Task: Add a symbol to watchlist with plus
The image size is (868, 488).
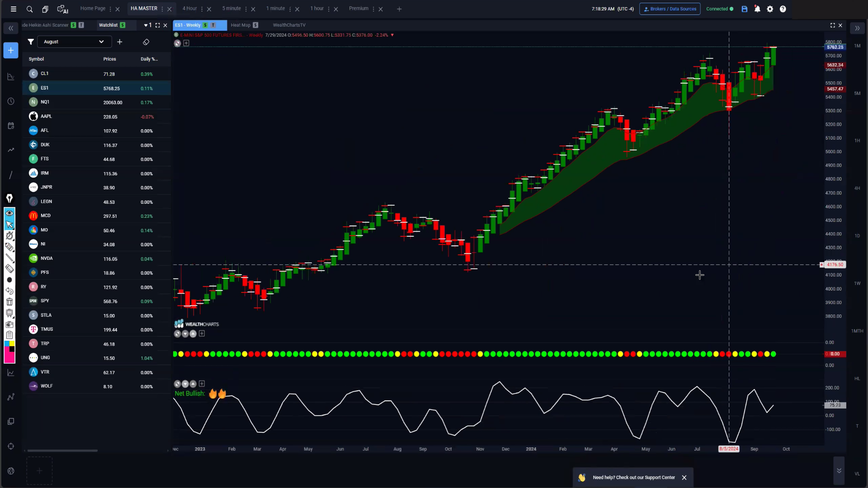Action: pos(120,42)
